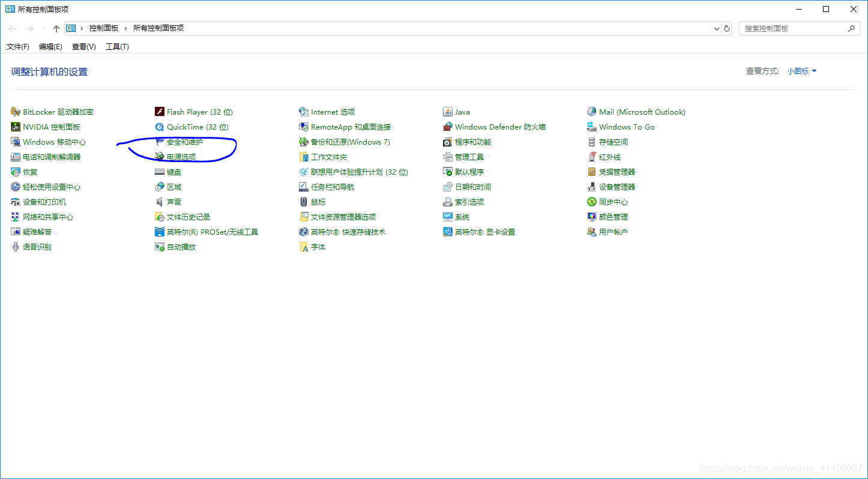The image size is (868, 479).
Task: Open the 文件(F) menu
Action: [x=18, y=46]
